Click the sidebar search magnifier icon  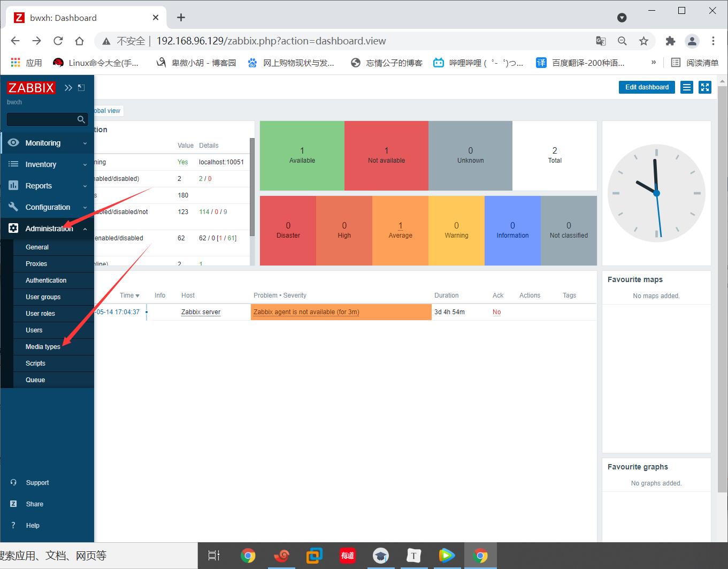pos(81,119)
